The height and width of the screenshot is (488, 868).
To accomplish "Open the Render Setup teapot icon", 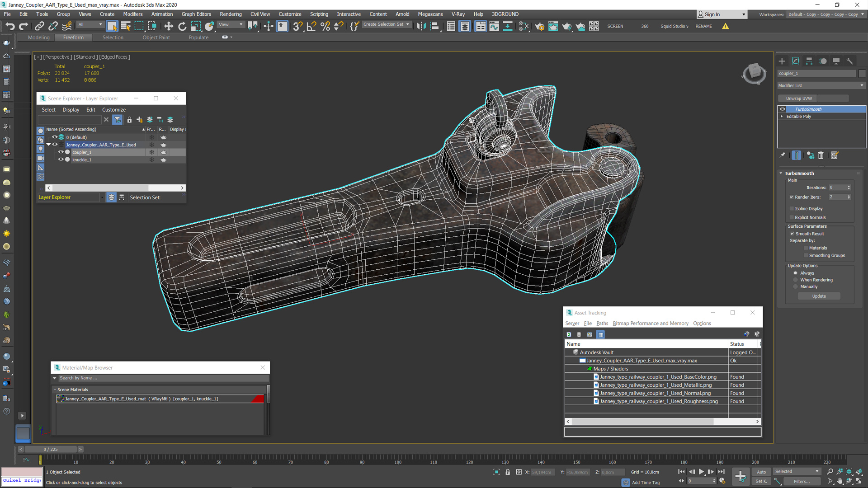I will tap(539, 26).
